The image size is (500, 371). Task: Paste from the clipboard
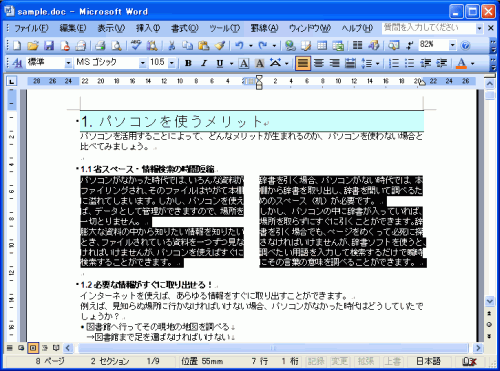click(203, 45)
